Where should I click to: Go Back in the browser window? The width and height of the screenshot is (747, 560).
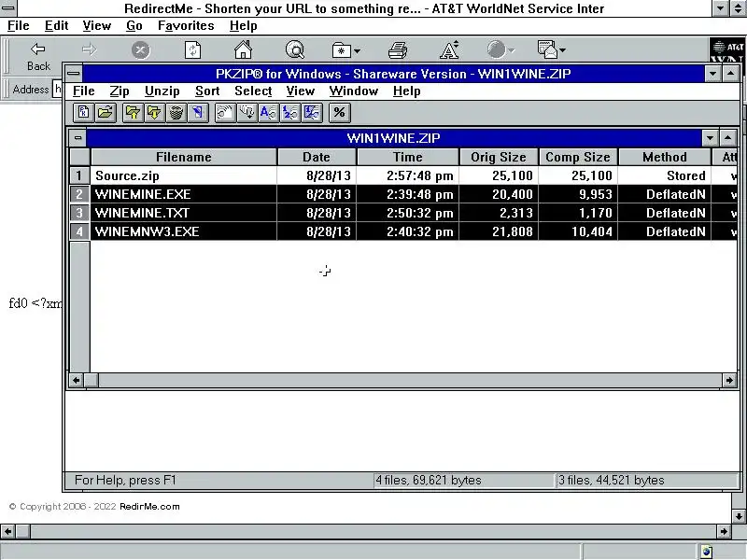pos(38,56)
